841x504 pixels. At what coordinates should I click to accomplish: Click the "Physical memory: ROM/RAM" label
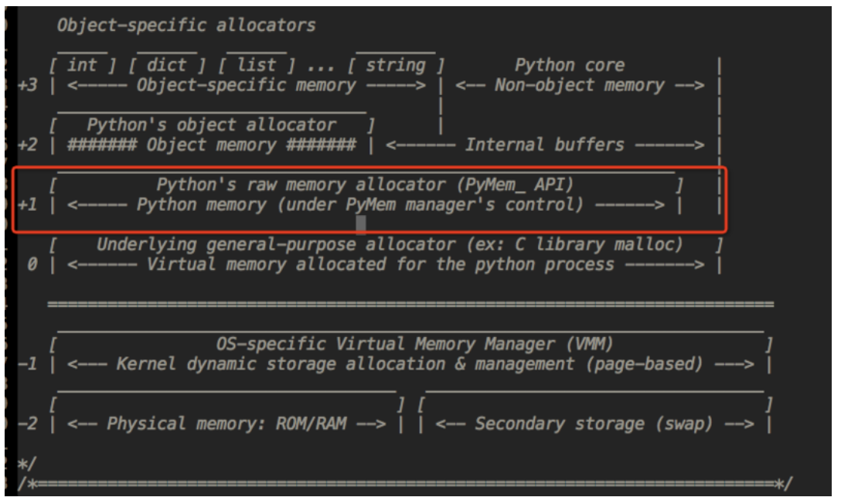(x=226, y=424)
